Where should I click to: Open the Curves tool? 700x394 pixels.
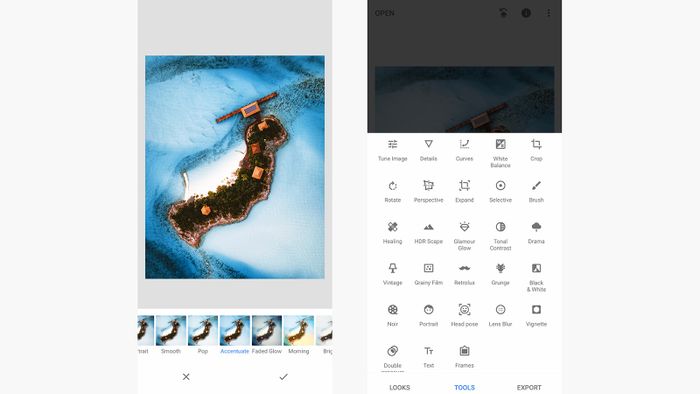[x=464, y=150]
